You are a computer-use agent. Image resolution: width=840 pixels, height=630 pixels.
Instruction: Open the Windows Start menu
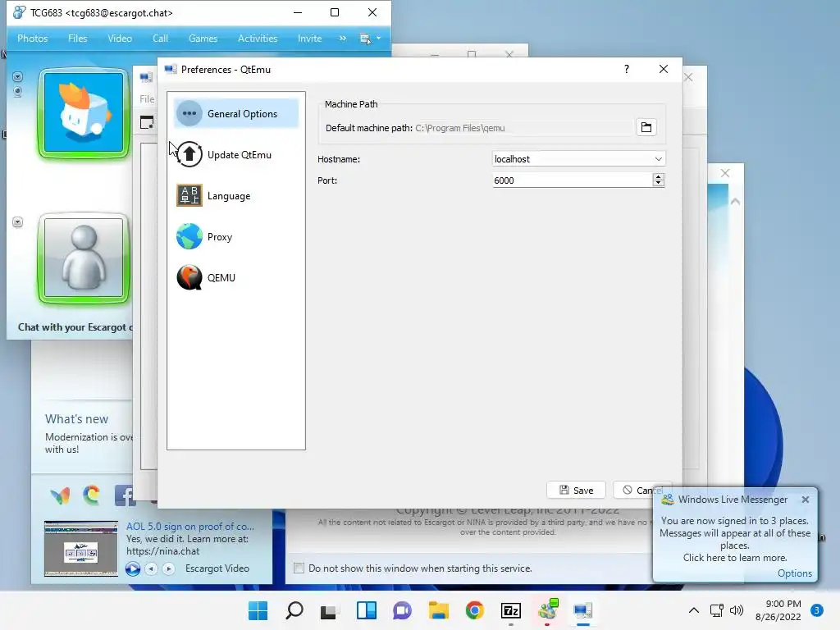tap(258, 610)
